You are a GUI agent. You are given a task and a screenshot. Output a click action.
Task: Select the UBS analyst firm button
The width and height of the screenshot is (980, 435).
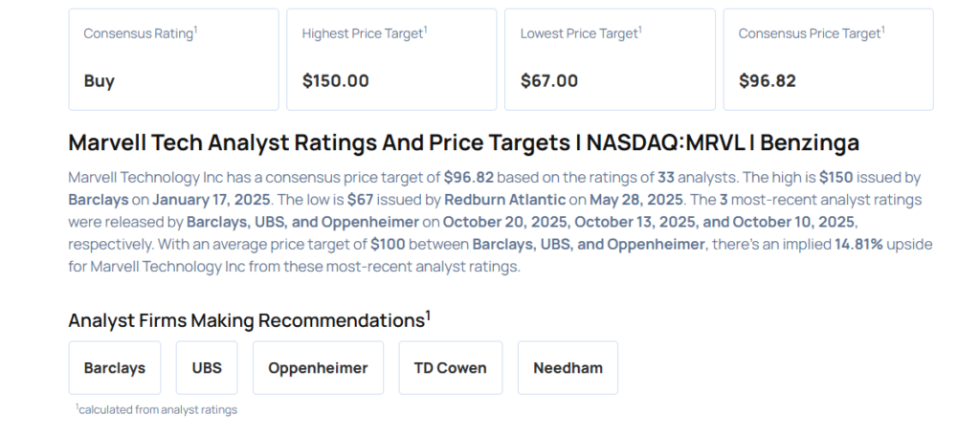coord(207,368)
